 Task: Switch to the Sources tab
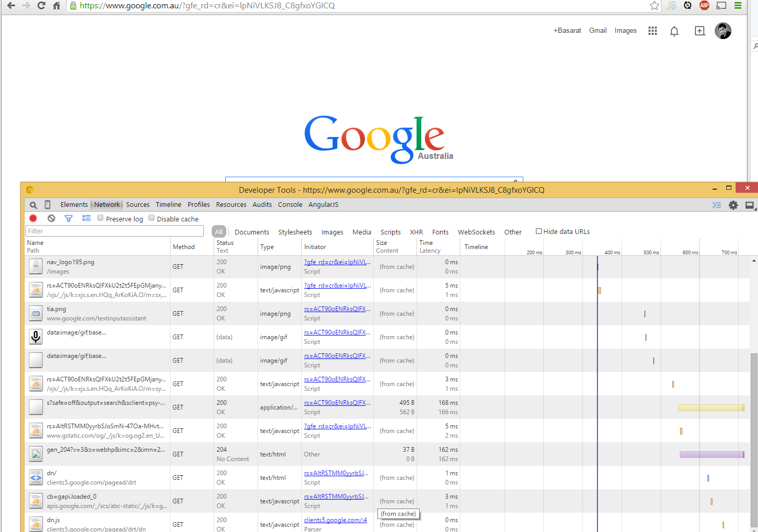[x=138, y=205]
